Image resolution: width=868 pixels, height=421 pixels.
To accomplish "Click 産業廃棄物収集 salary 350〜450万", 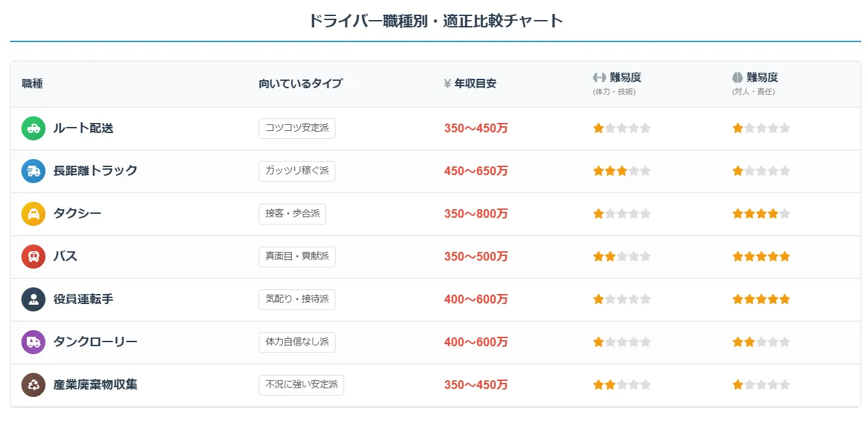I will (x=476, y=385).
